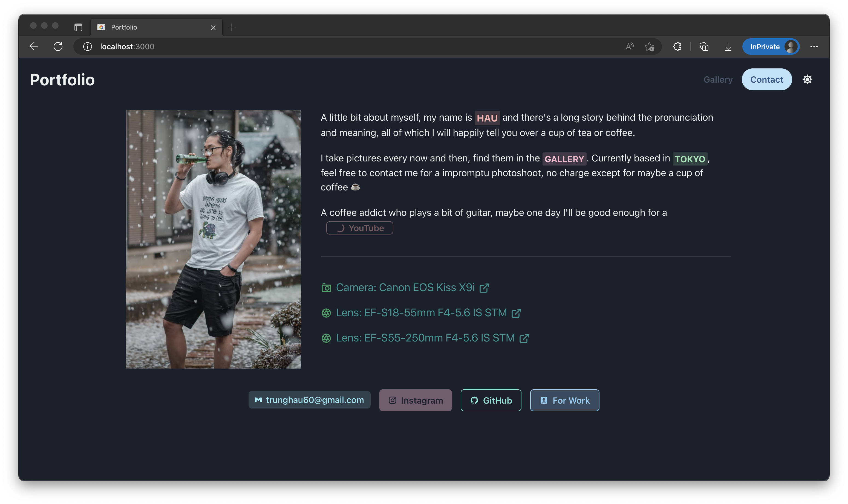This screenshot has height=504, width=848.
Task: Open the Read aloud icon
Action: click(x=629, y=47)
